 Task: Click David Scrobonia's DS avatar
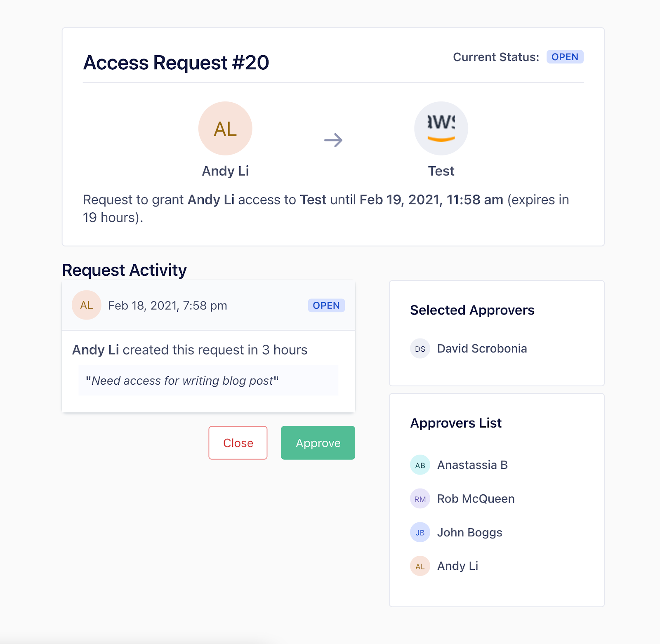(x=420, y=349)
